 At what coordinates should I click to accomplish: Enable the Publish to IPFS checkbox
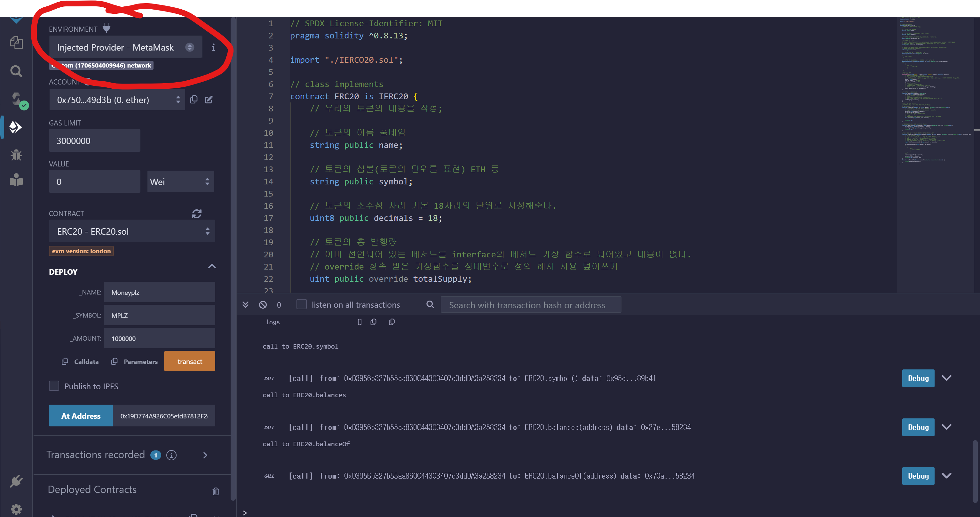point(54,386)
